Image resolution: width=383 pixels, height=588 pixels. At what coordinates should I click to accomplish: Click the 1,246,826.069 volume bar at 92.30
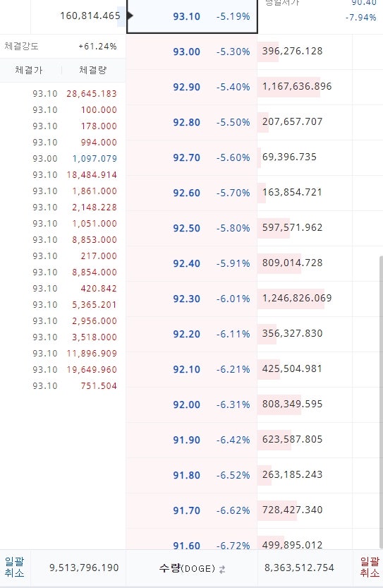click(291, 299)
